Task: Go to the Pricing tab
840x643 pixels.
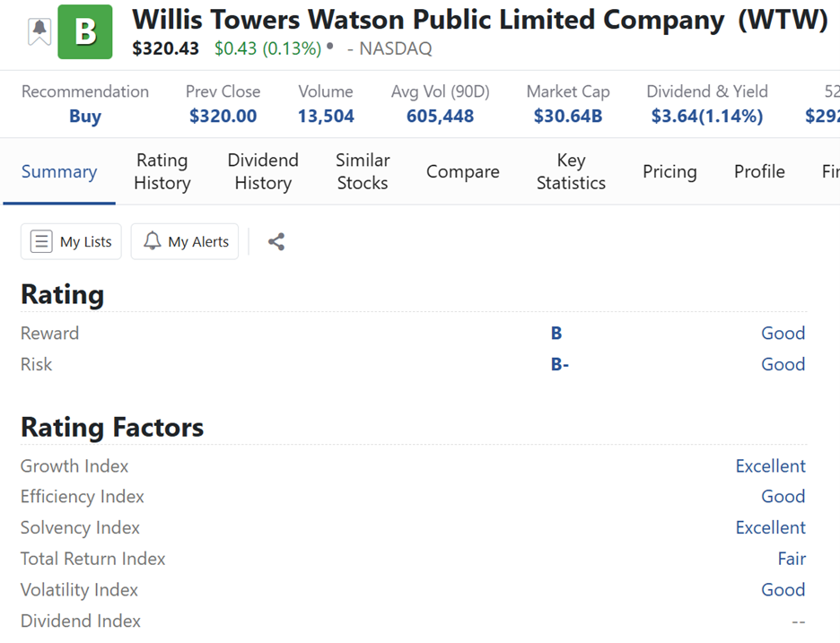Action: (669, 171)
